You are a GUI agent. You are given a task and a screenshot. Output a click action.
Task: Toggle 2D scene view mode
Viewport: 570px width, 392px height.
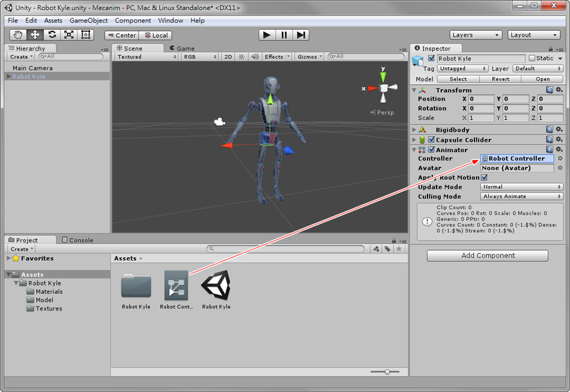[228, 57]
